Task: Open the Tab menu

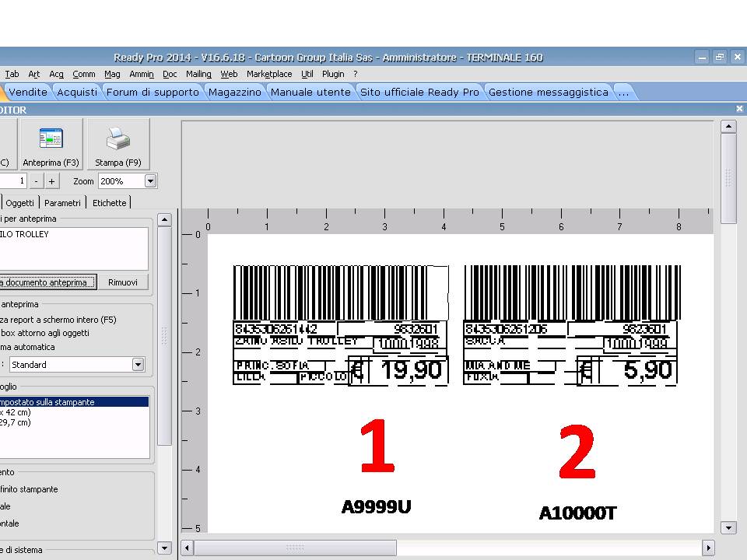Action: (x=12, y=74)
